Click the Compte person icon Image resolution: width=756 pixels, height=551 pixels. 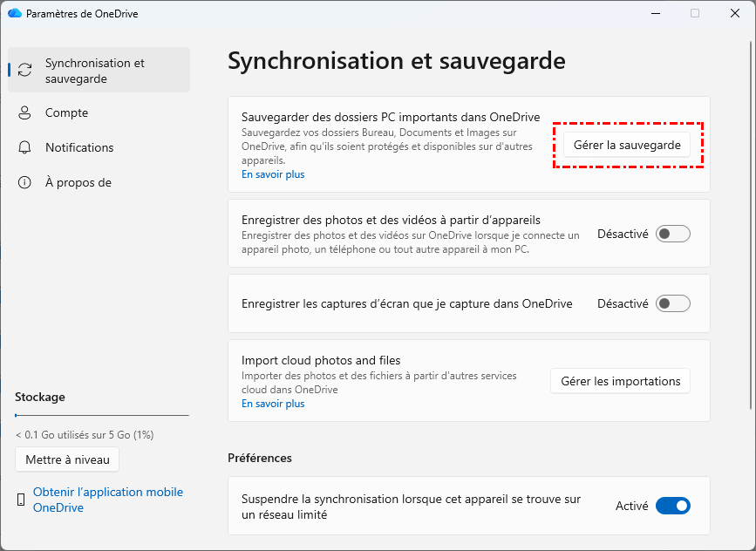click(25, 113)
